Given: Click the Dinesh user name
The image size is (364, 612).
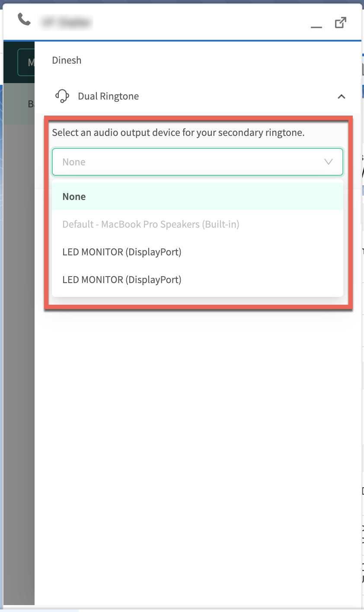Looking at the screenshot, I should point(67,60).
